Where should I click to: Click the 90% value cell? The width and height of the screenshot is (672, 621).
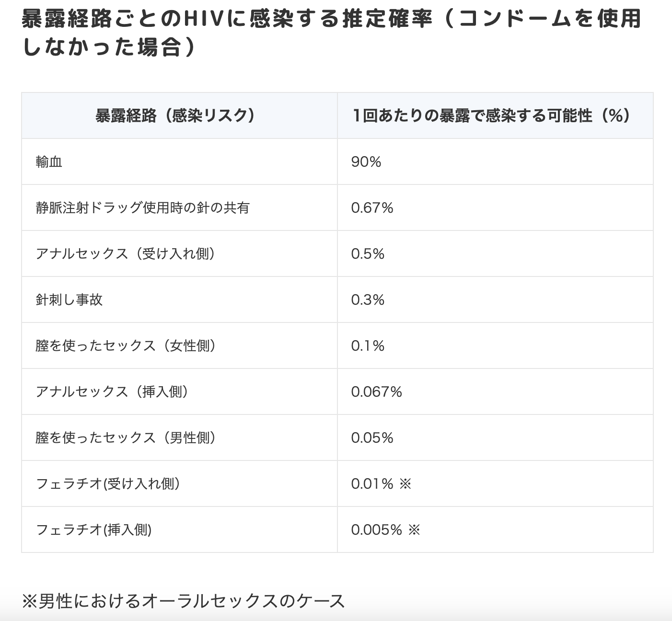pos(366,162)
